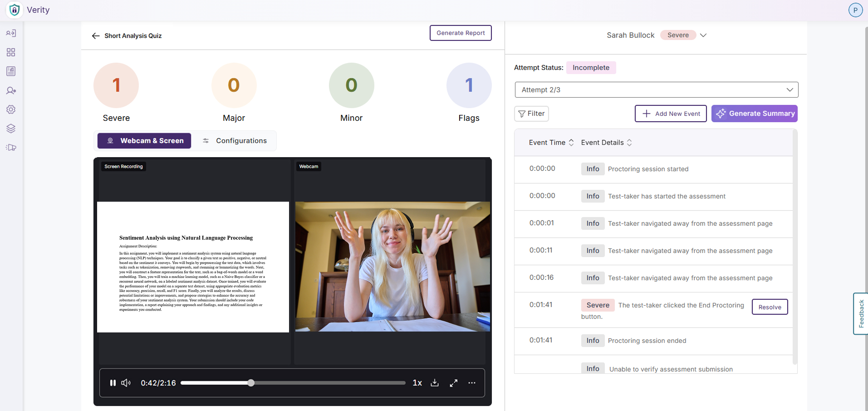This screenshot has width=868, height=411.
Task: Select the 0:00:11 navigated away event
Action: click(x=653, y=251)
